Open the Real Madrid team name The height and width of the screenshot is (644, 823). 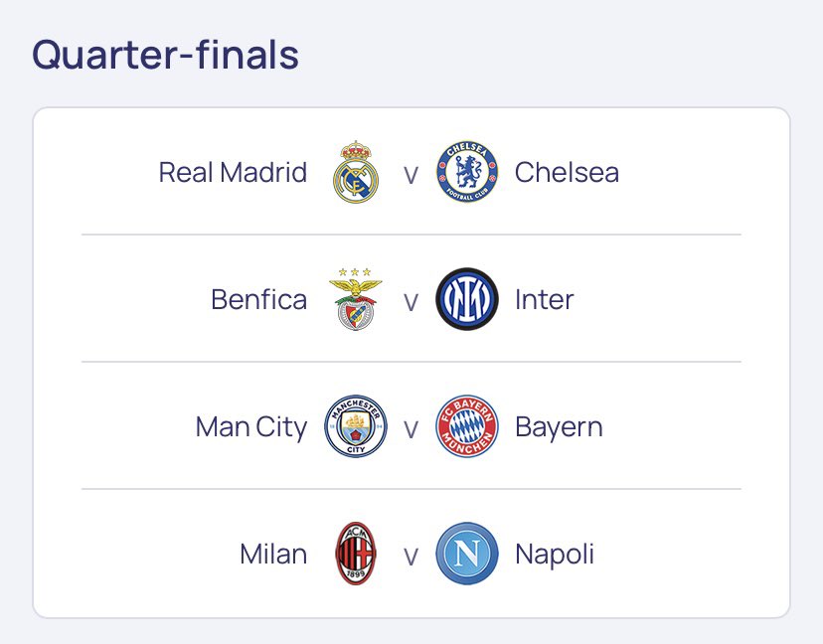point(233,172)
